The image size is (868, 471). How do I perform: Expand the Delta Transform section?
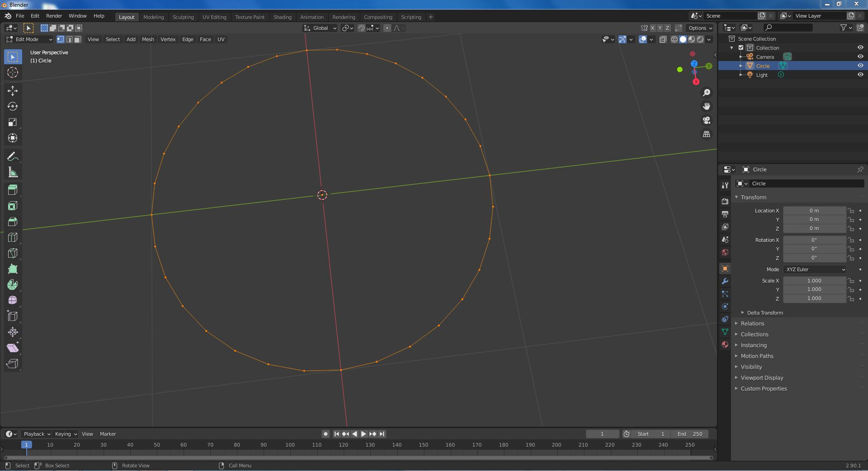764,313
